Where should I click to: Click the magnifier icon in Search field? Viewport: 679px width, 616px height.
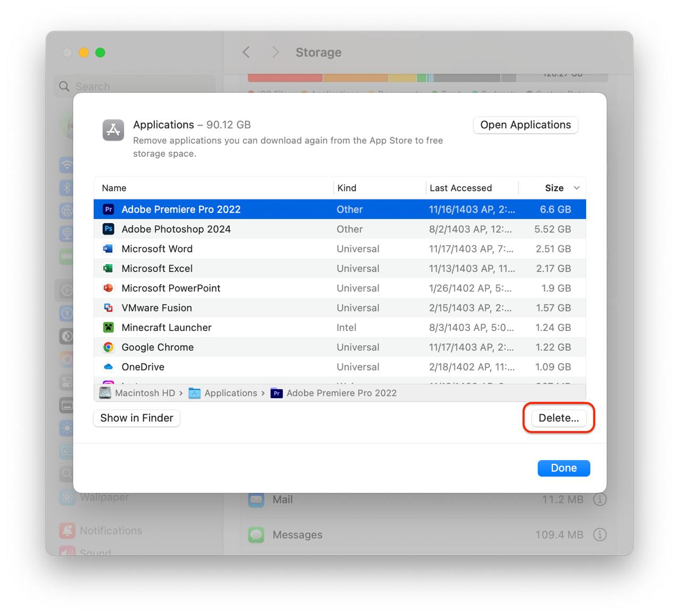tap(64, 86)
